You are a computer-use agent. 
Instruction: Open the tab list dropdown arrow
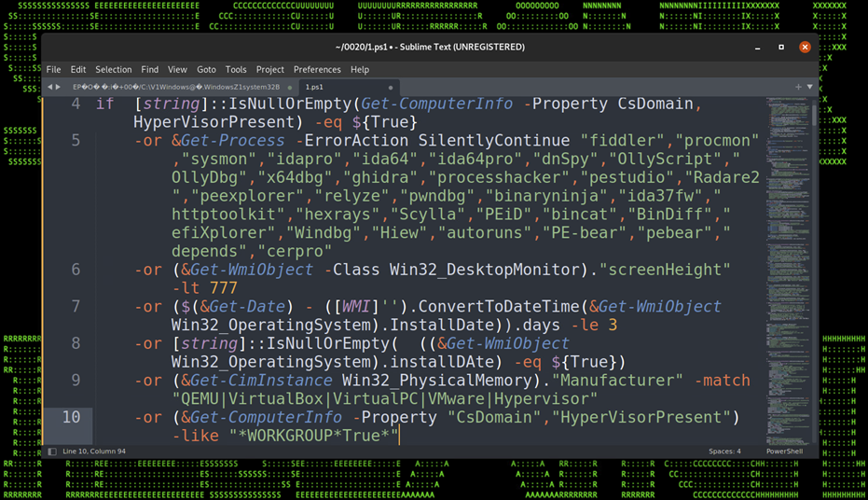click(x=809, y=87)
